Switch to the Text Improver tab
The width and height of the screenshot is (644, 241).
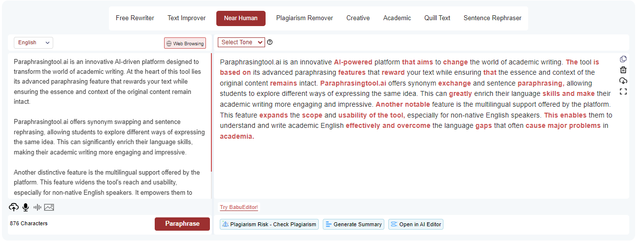click(187, 18)
